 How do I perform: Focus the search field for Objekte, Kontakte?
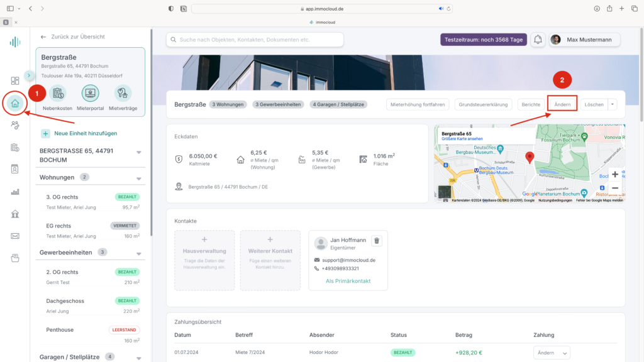pyautogui.click(x=255, y=40)
